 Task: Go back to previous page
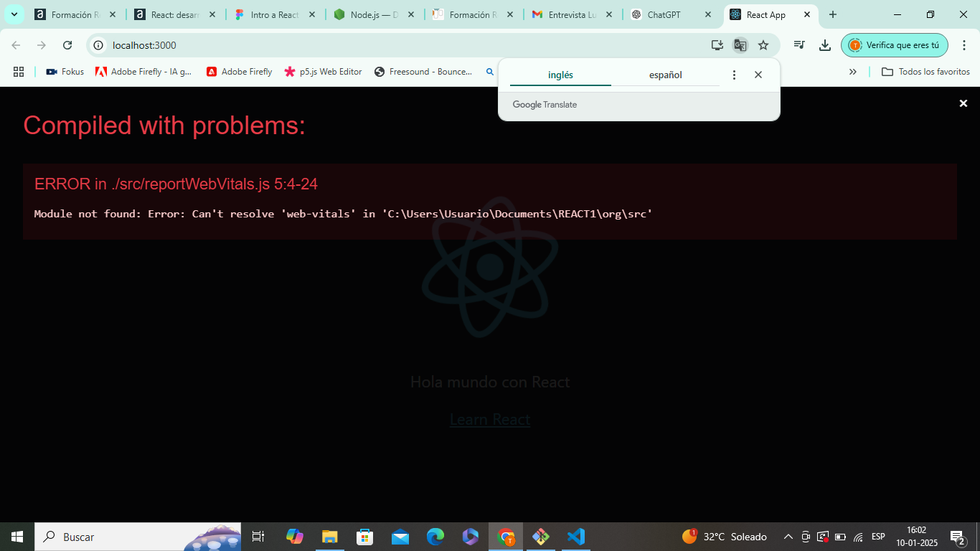[x=16, y=45]
